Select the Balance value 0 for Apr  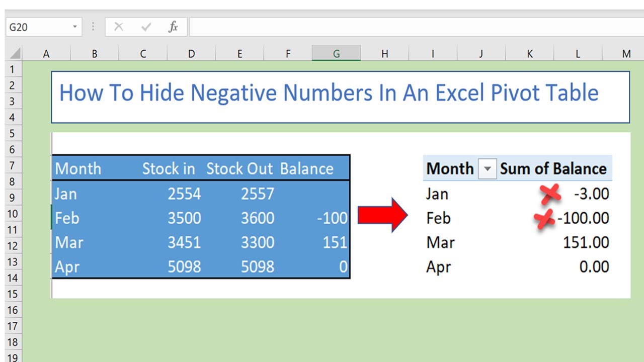pyautogui.click(x=344, y=266)
